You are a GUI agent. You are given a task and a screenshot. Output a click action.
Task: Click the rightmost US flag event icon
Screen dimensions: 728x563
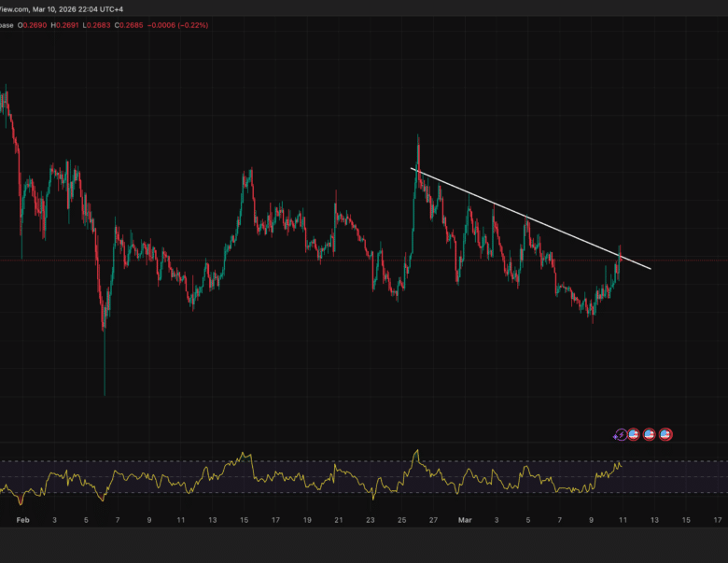665,434
